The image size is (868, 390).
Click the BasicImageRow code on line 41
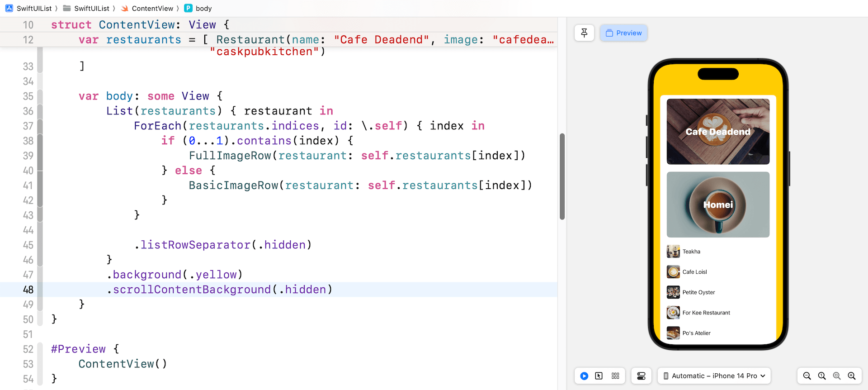click(360, 185)
